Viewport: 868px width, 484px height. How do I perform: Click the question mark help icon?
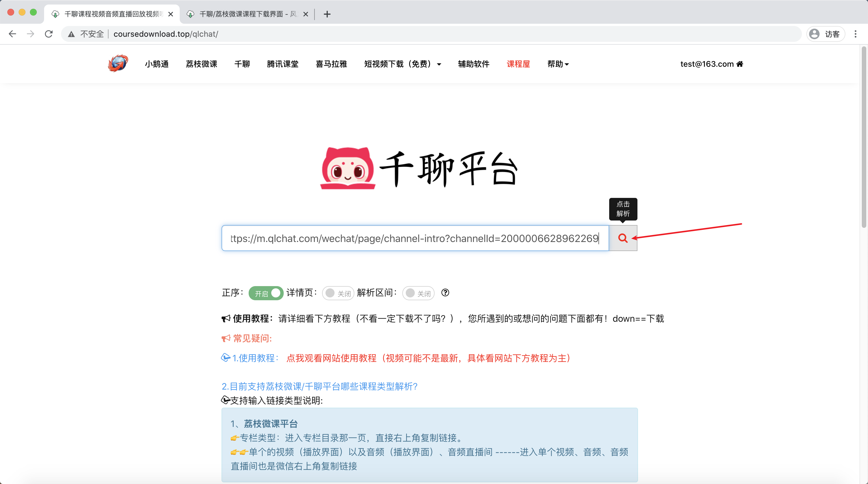(x=445, y=293)
